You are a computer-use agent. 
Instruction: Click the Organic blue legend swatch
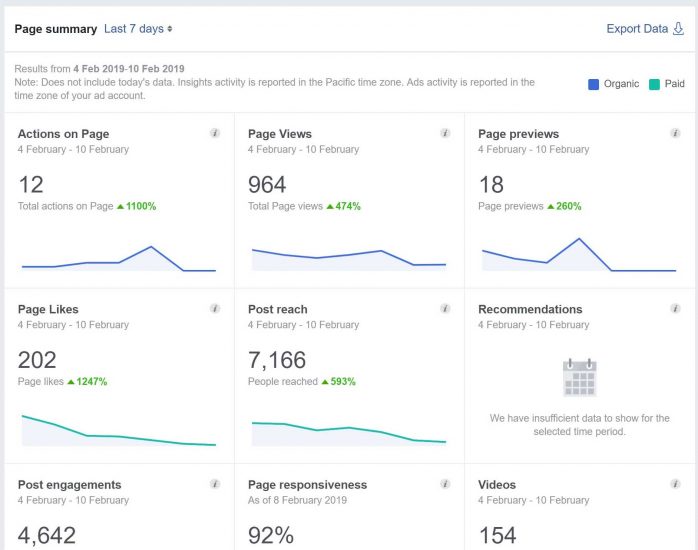point(594,84)
